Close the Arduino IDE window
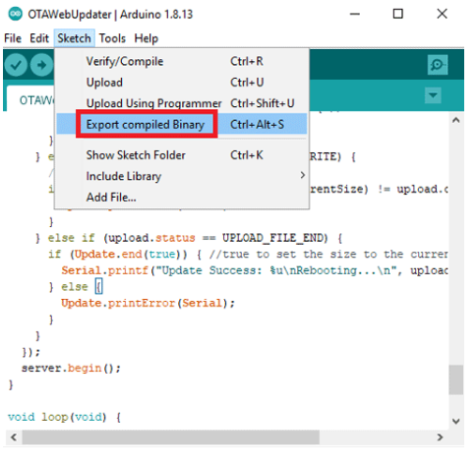The width and height of the screenshot is (476, 466). click(442, 14)
